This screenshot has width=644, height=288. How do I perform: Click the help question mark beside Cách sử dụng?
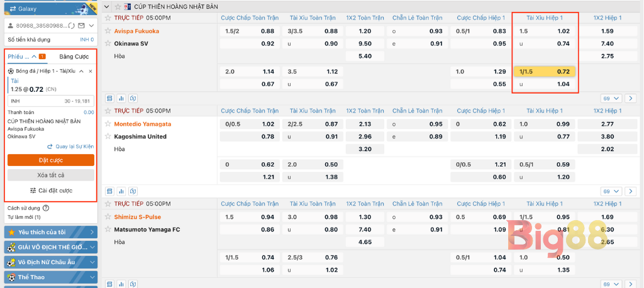click(x=45, y=208)
